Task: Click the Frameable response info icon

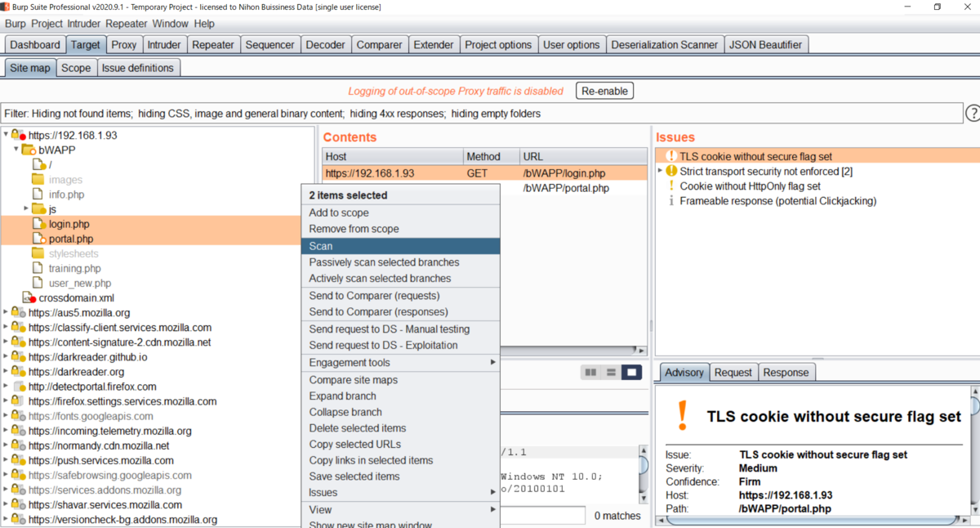Action: 671,201
